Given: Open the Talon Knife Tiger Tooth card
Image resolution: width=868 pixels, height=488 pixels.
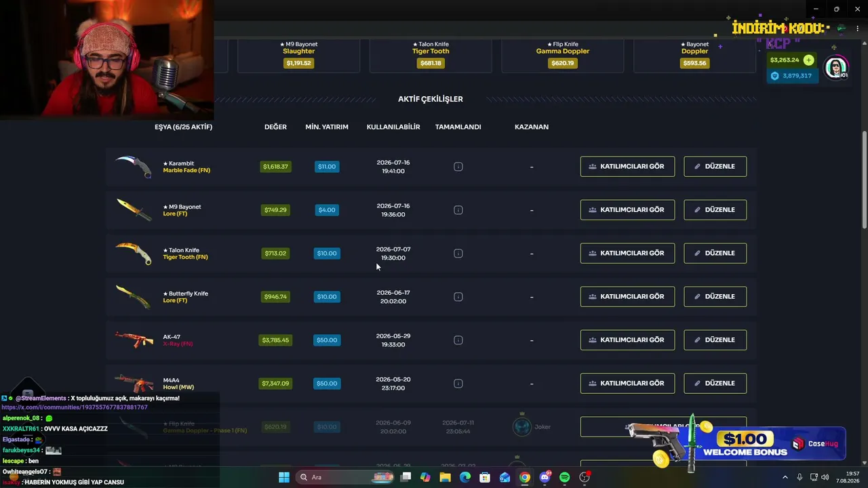Looking at the screenshot, I should [431, 56].
